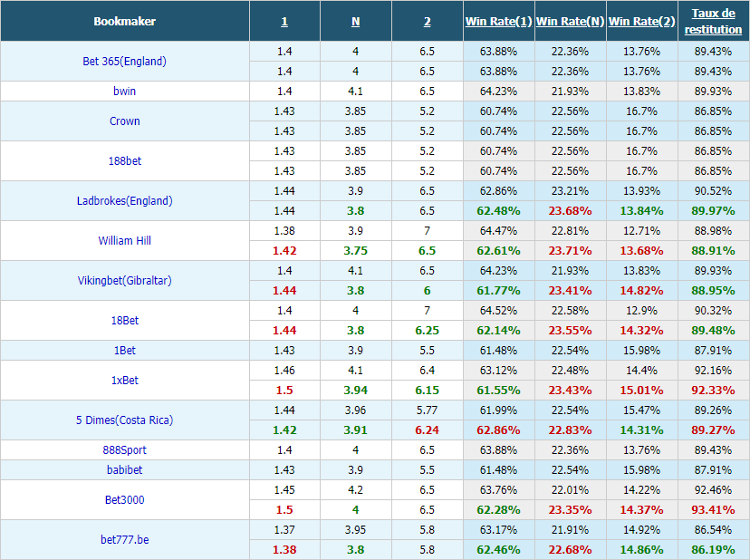Open the Bet3000 bookmaker link
The height and width of the screenshot is (560, 750).
124,499
